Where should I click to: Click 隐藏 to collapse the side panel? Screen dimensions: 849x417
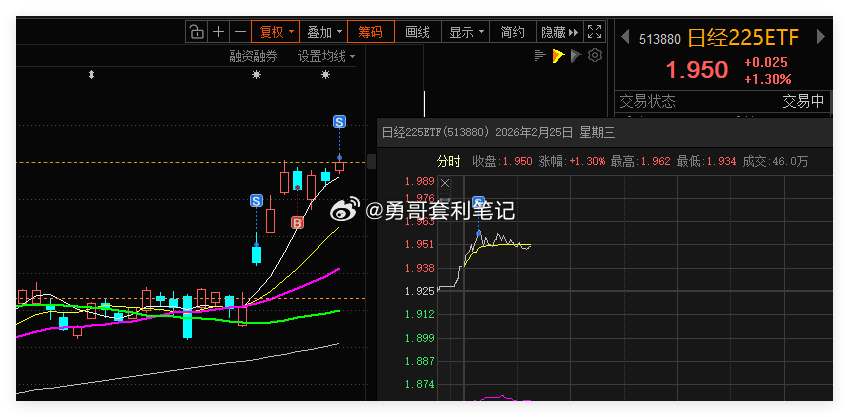[x=559, y=32]
